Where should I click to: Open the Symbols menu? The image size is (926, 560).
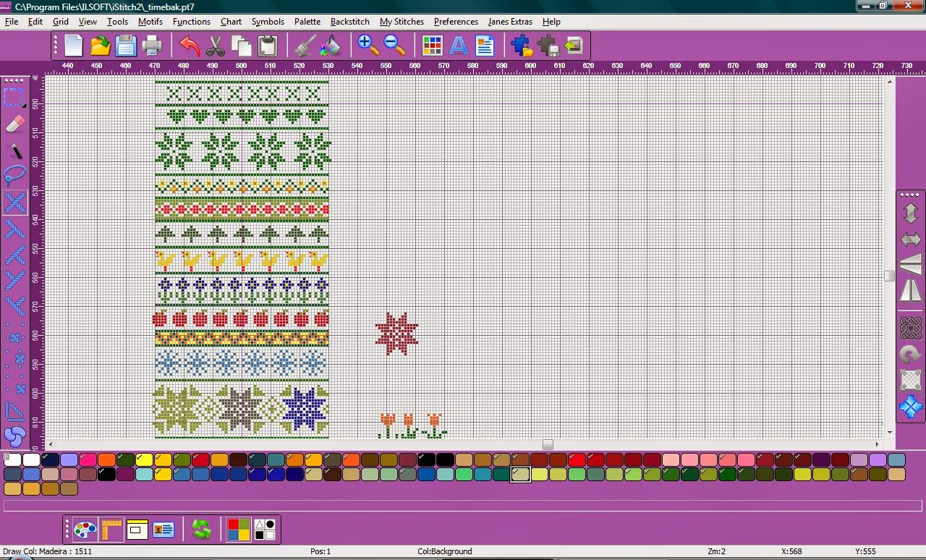(268, 22)
